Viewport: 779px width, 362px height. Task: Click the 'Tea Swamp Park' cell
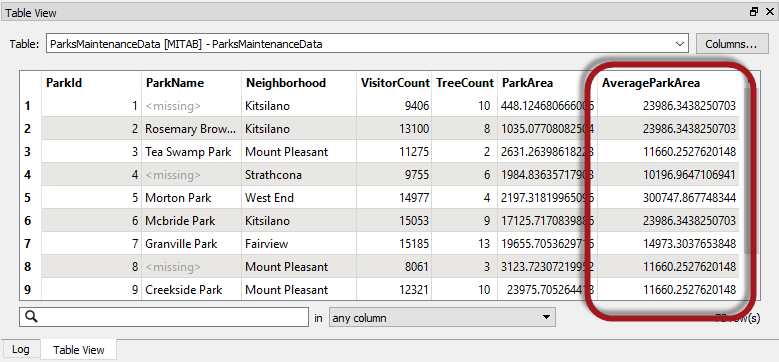click(x=191, y=151)
